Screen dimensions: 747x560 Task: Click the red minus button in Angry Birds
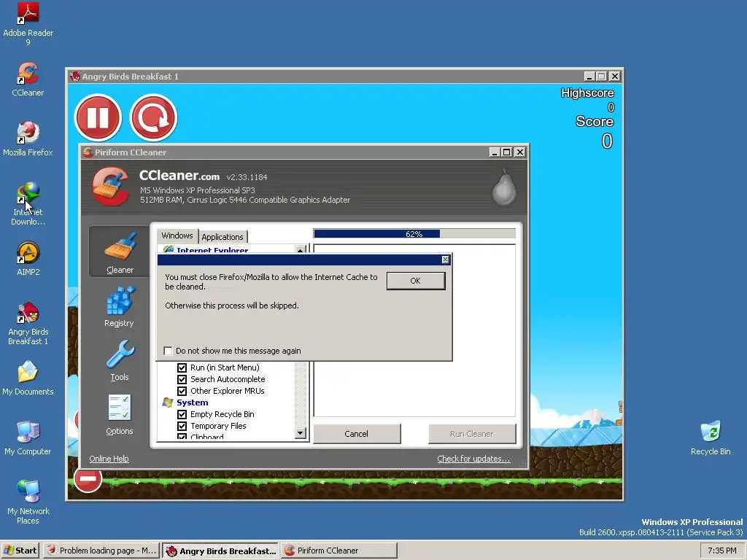coord(88,478)
